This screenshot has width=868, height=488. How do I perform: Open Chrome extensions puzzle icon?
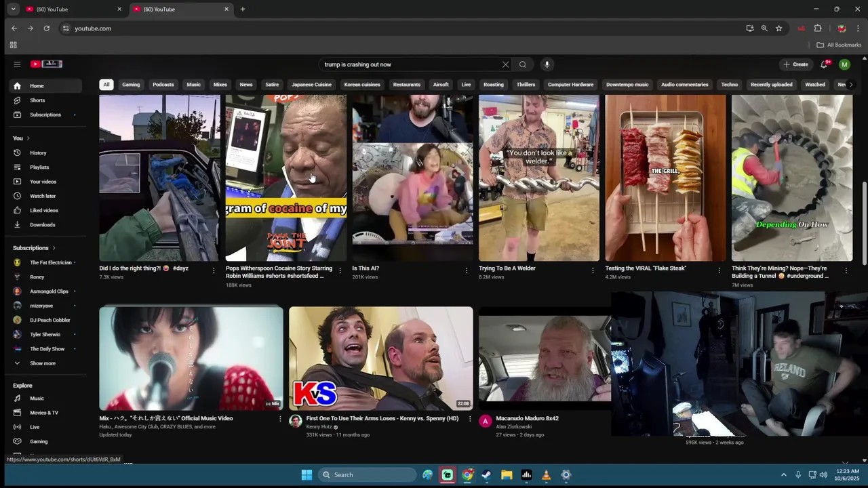818,28
